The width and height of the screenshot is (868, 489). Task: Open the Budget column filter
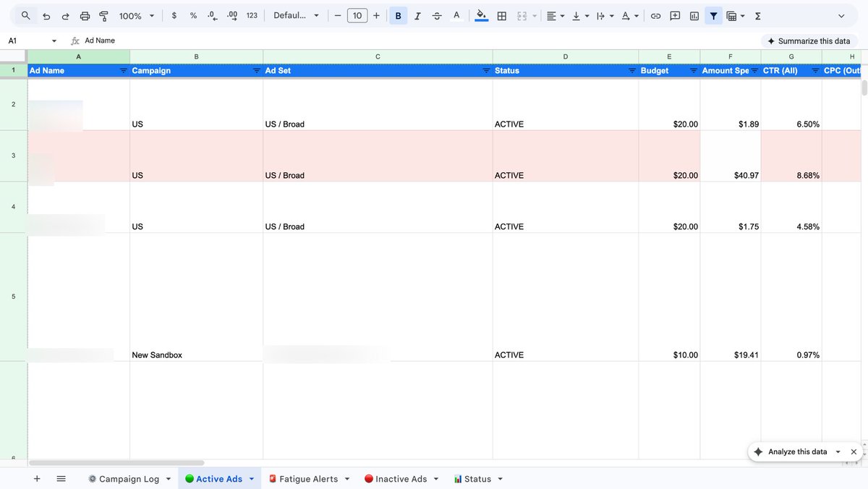coord(694,71)
